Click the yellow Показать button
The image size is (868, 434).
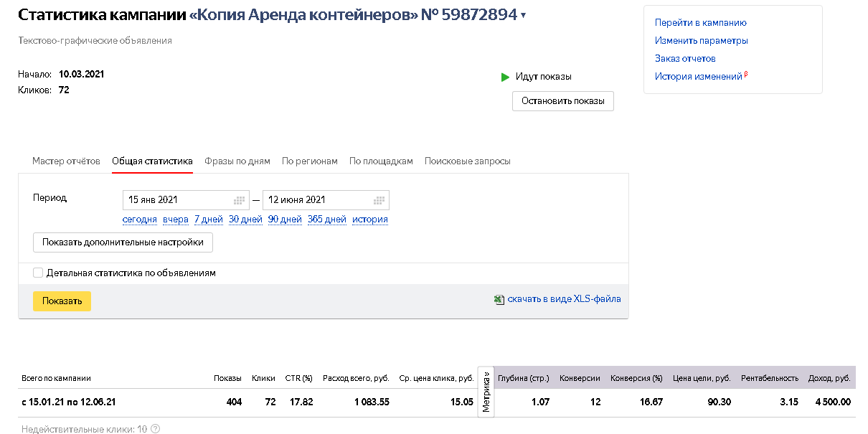click(x=62, y=301)
